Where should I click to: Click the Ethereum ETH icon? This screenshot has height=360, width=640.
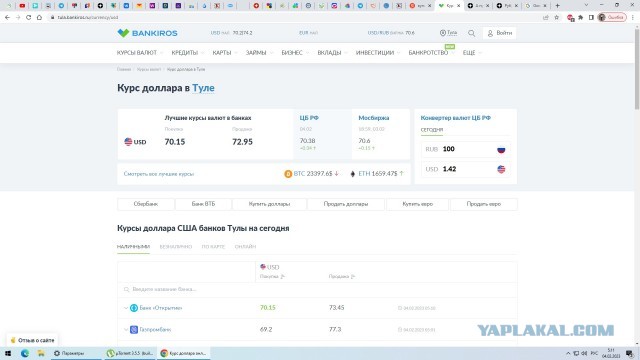coord(353,174)
